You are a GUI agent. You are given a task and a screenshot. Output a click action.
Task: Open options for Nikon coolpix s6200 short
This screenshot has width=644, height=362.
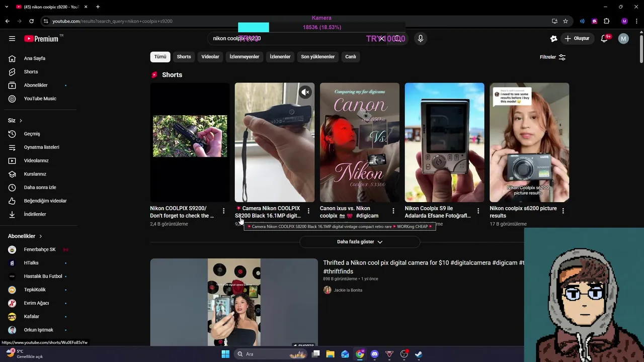coord(563,211)
